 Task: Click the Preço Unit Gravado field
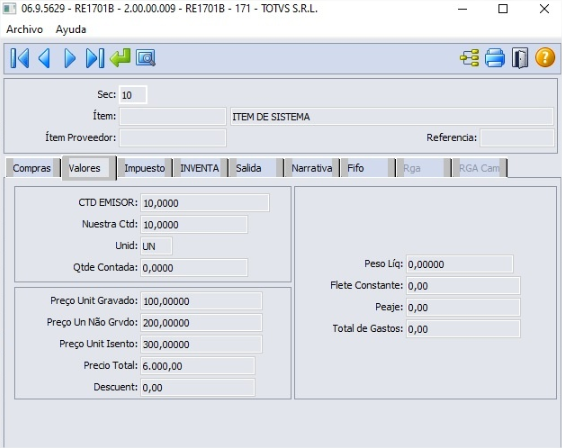[x=201, y=301]
